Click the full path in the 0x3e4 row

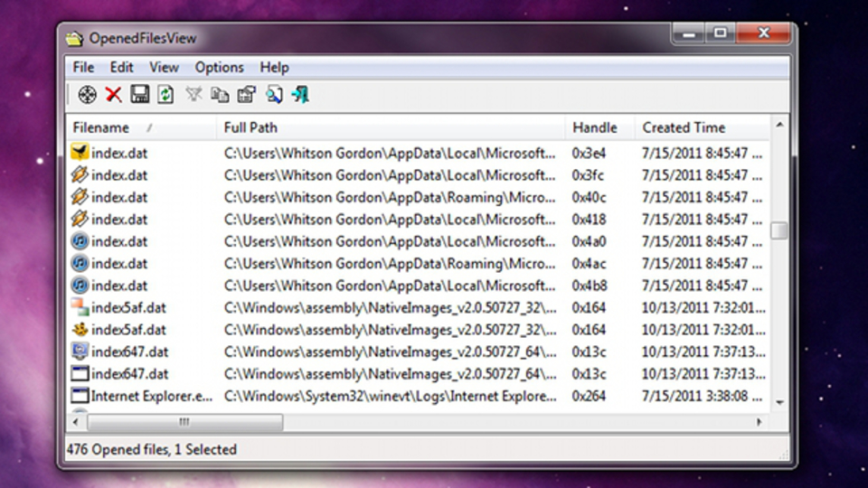390,154
